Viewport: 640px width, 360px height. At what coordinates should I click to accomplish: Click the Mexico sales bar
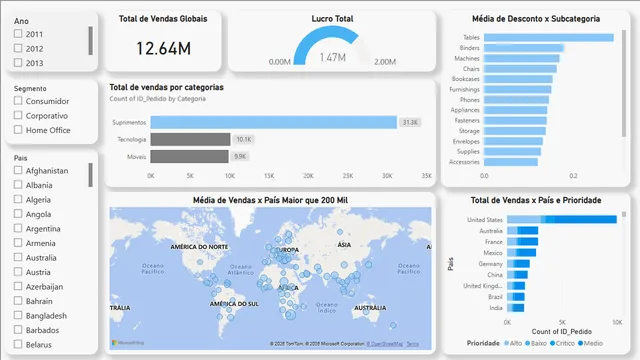[x=522, y=253]
